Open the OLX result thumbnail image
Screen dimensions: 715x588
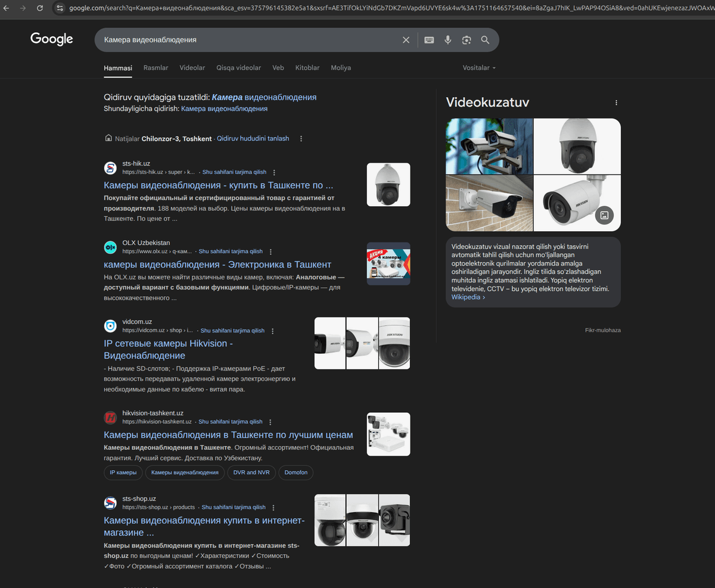[388, 263]
